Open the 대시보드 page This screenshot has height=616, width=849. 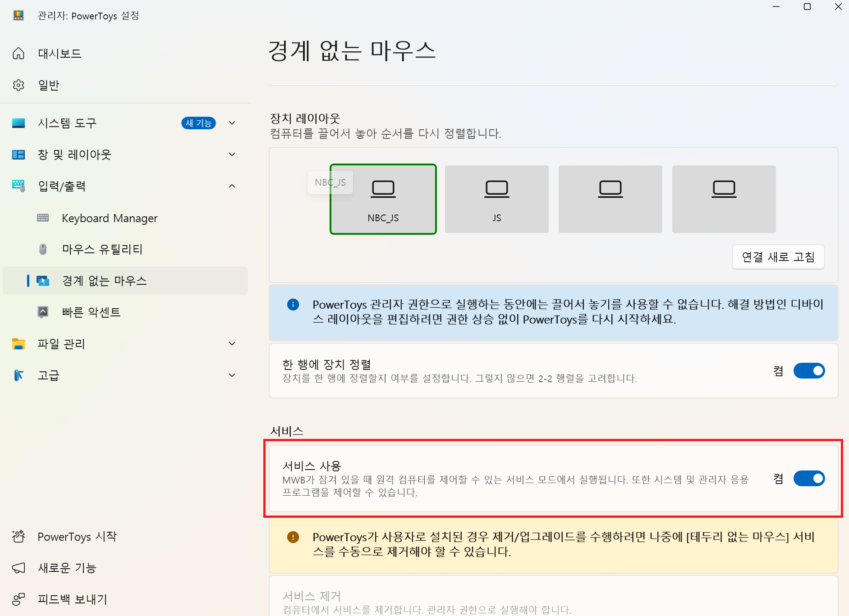click(125, 53)
